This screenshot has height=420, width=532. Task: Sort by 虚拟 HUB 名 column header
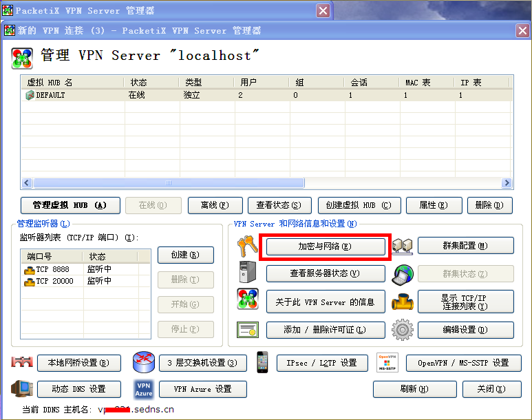pos(72,83)
